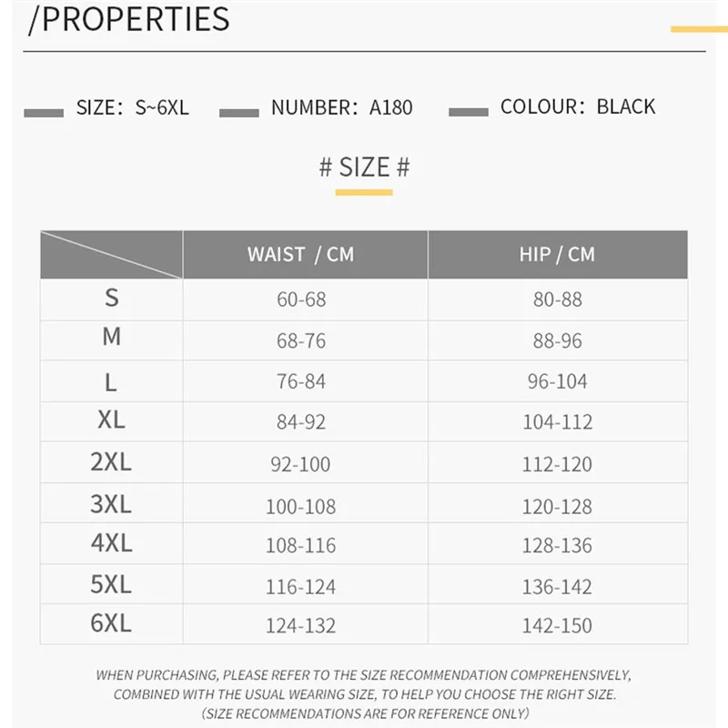Click the COLOUR: BLACK label

point(578,106)
